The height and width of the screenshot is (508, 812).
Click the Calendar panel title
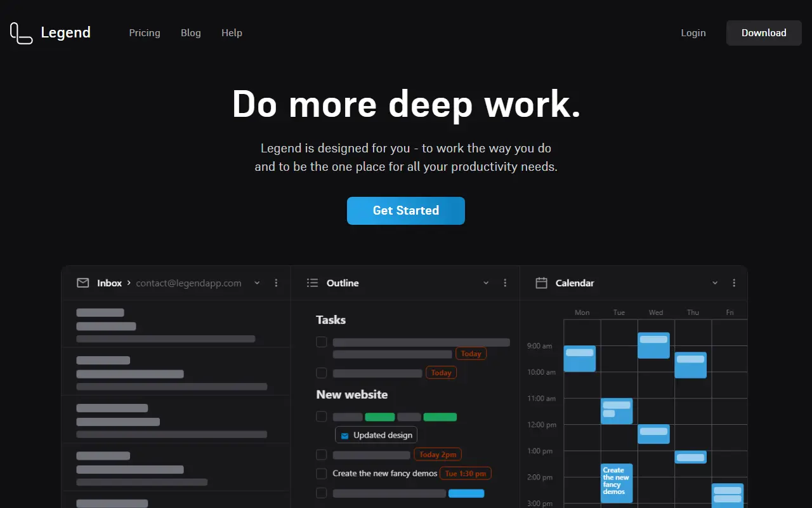575,283
